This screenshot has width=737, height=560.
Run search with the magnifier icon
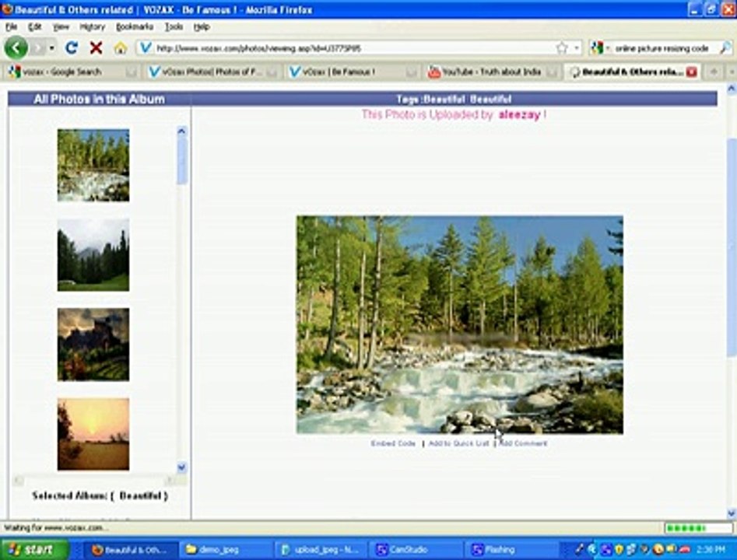tap(725, 47)
